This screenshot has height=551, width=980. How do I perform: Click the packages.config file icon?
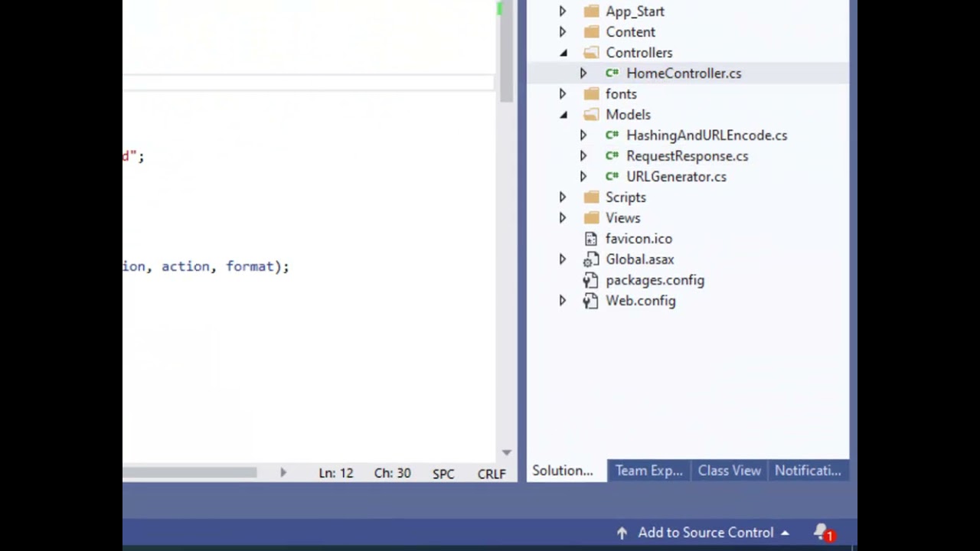coord(590,280)
